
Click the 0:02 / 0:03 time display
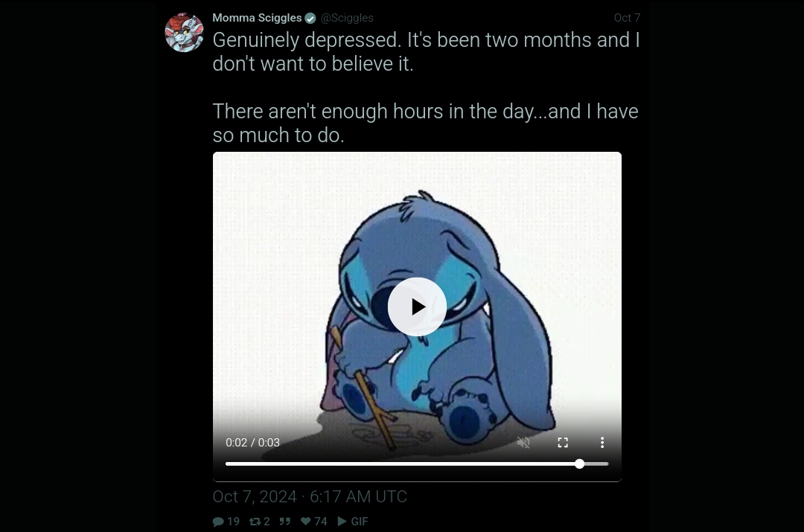pyautogui.click(x=253, y=442)
